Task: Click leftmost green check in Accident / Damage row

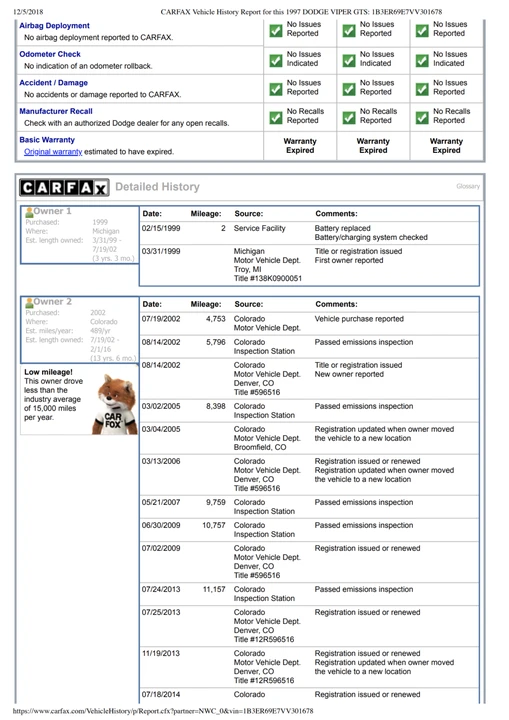Action: 276,89
